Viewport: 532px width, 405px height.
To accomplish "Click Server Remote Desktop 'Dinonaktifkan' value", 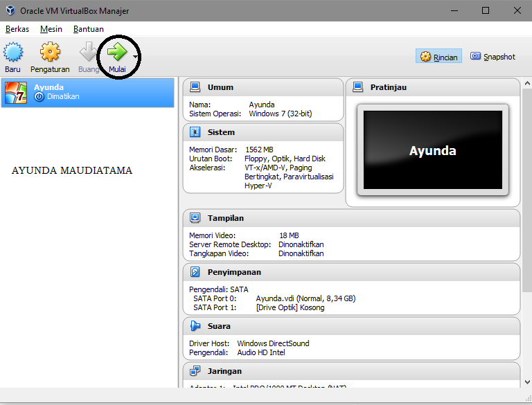I will (301, 244).
